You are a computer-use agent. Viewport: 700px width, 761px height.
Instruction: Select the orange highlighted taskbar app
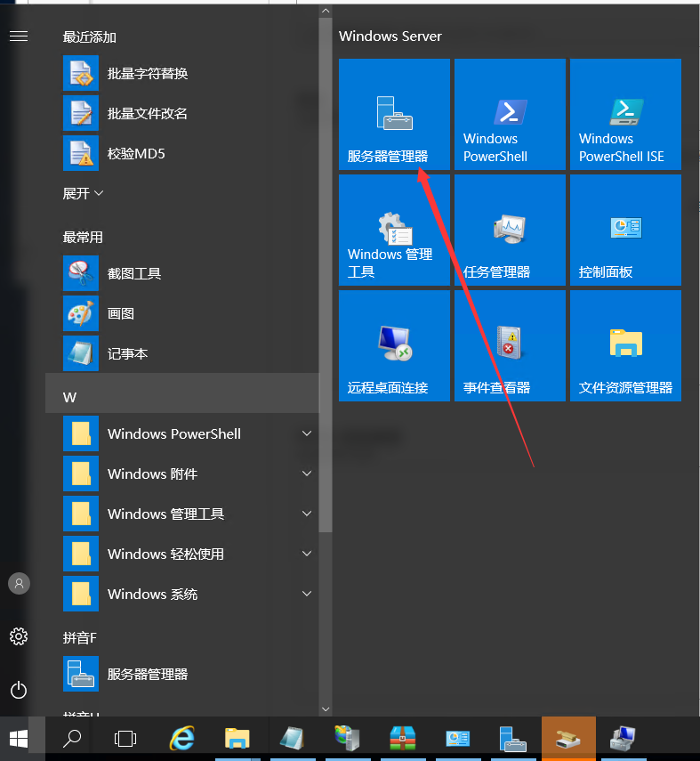pos(568,738)
